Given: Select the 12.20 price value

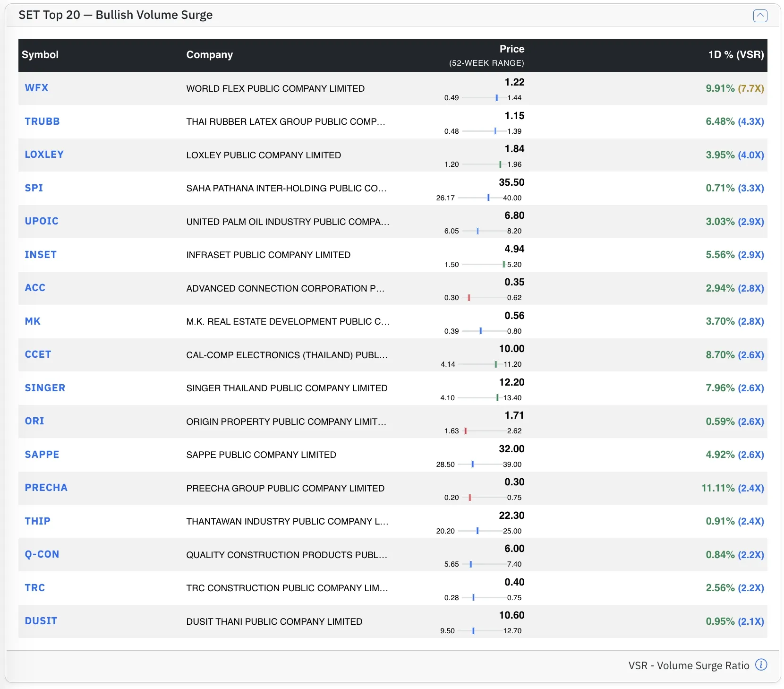Looking at the screenshot, I should [511, 382].
